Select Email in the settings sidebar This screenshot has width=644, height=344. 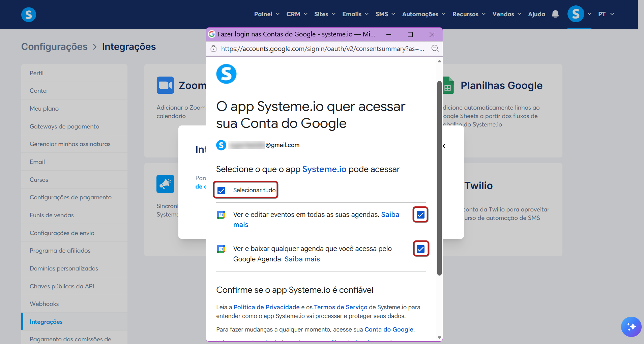coord(74,162)
